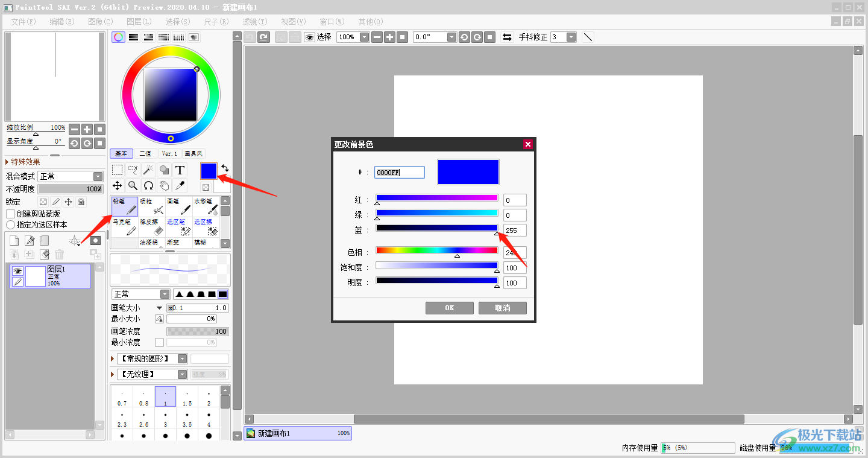The height and width of the screenshot is (458, 868).
Task: Open the 混合模式 blend mode dropdown
Action: point(98,176)
